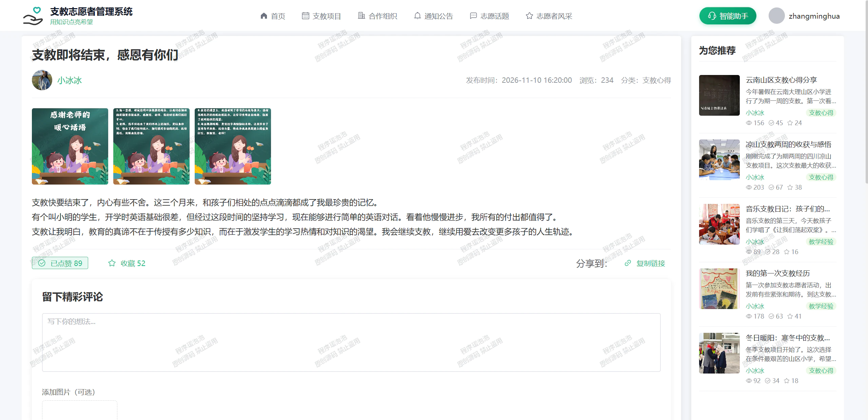Open the 志愿话题 menu item
The height and width of the screenshot is (420, 868).
pos(489,16)
